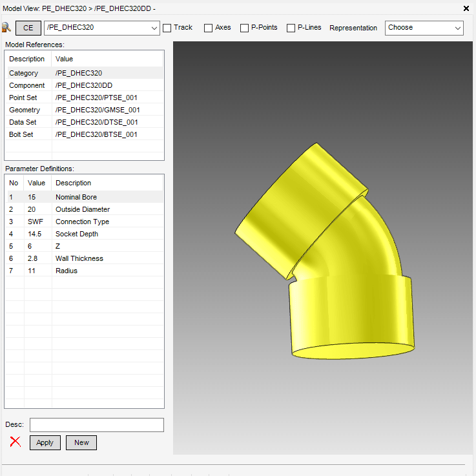Select the Nominal Bore parameter row

84,197
